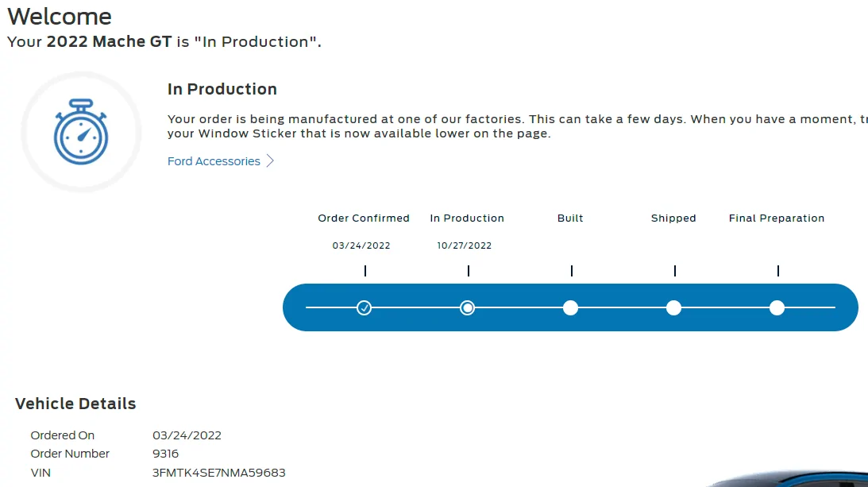Click the order number 9316
The height and width of the screenshot is (487, 868).
coord(165,454)
